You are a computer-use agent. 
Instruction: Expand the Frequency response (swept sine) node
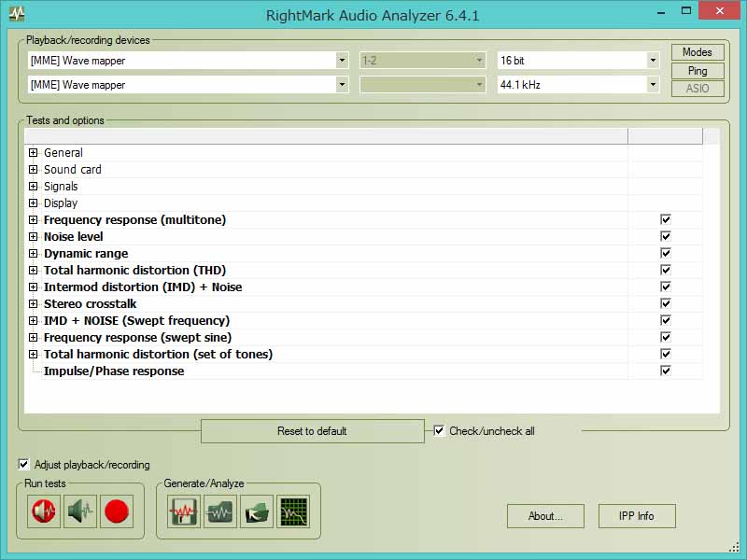tap(33, 338)
